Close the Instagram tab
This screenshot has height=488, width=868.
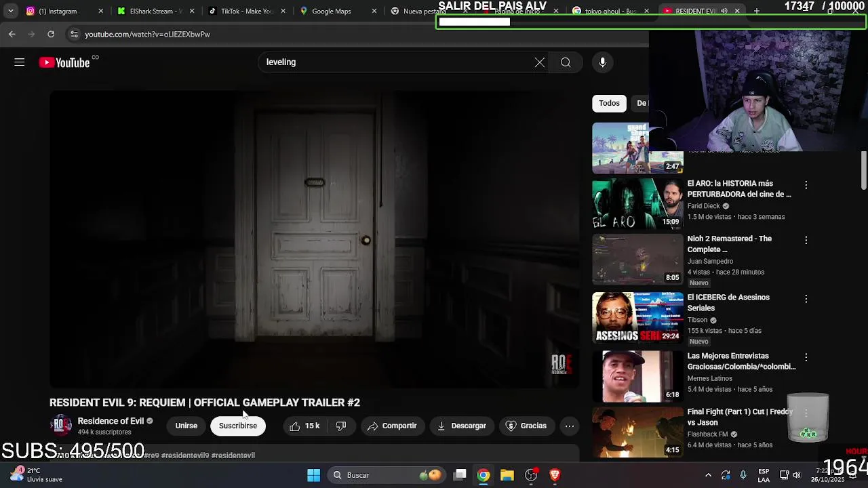pos(101,11)
